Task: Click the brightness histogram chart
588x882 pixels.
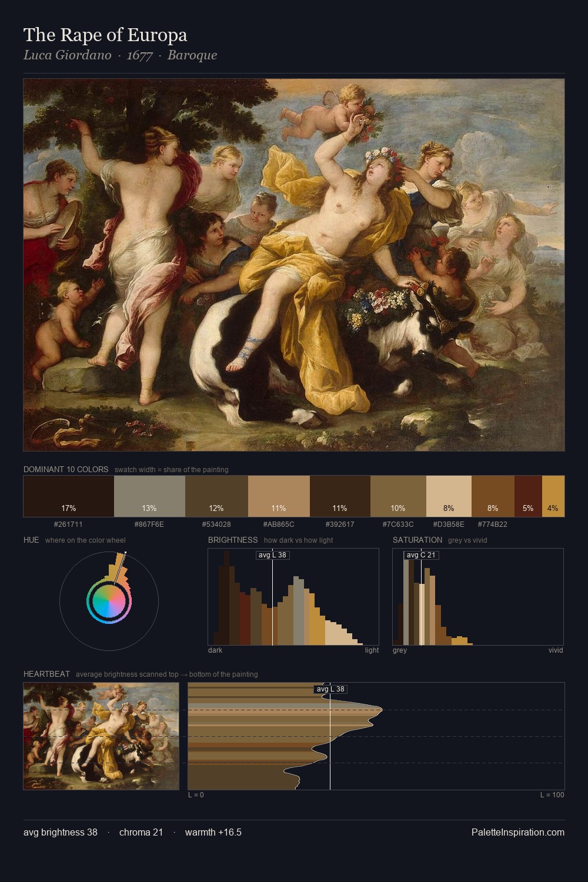Action: click(293, 597)
